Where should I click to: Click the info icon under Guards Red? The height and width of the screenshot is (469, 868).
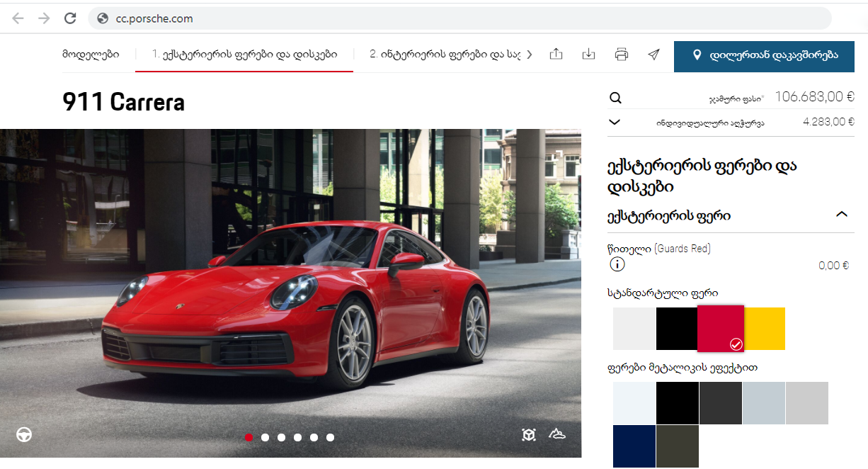(617, 264)
